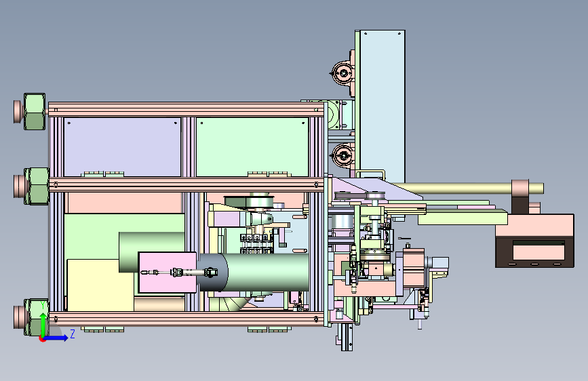
Task: Pick the pale yellow rectangular panel
Action: [100, 285]
